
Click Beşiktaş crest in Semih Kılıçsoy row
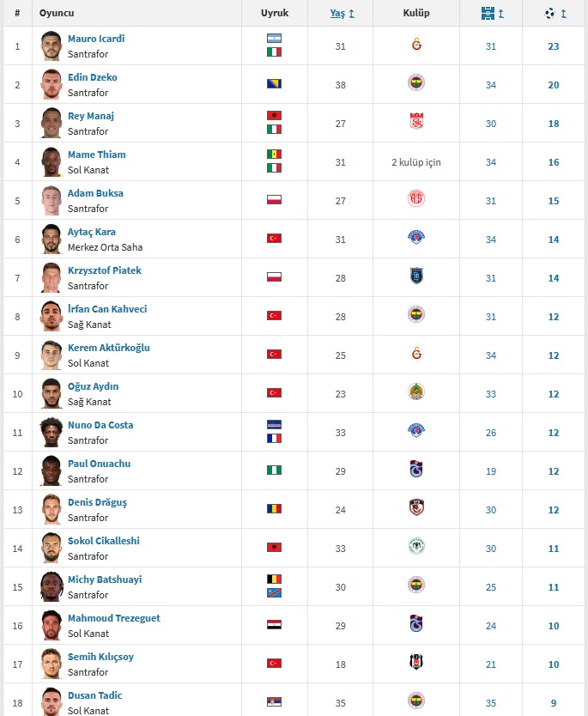pyautogui.click(x=416, y=662)
